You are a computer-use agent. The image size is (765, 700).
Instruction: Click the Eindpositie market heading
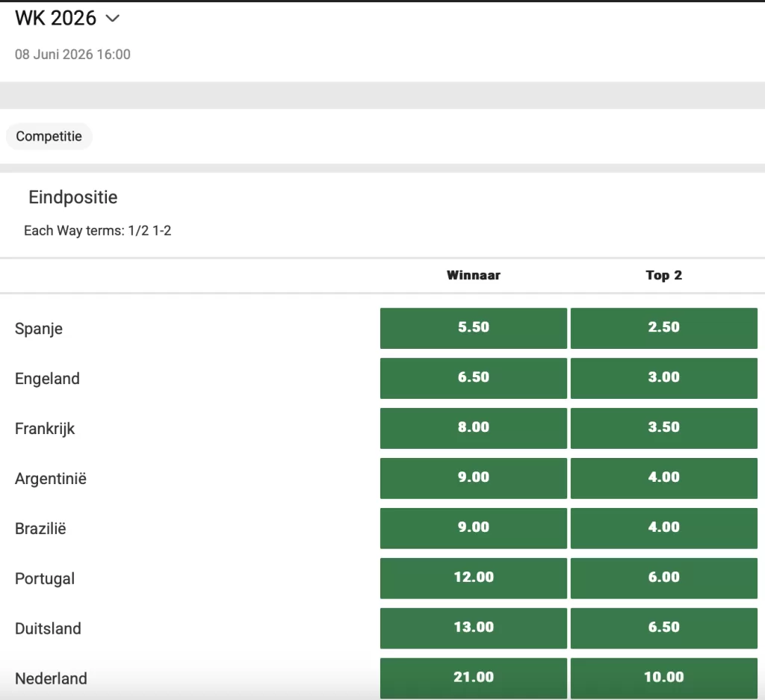73,198
